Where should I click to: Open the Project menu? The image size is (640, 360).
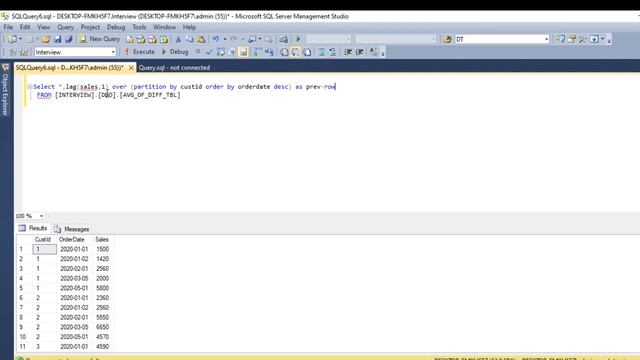point(90,27)
